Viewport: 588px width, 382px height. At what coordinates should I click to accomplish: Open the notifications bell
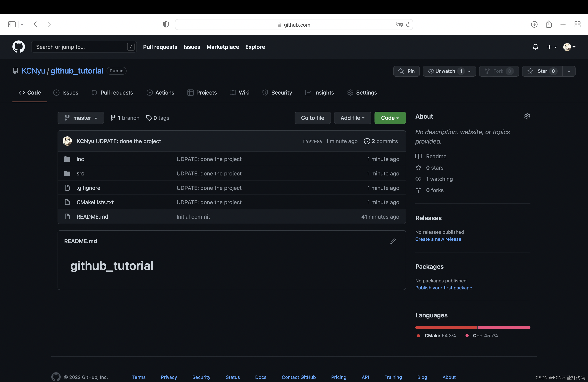coord(535,47)
